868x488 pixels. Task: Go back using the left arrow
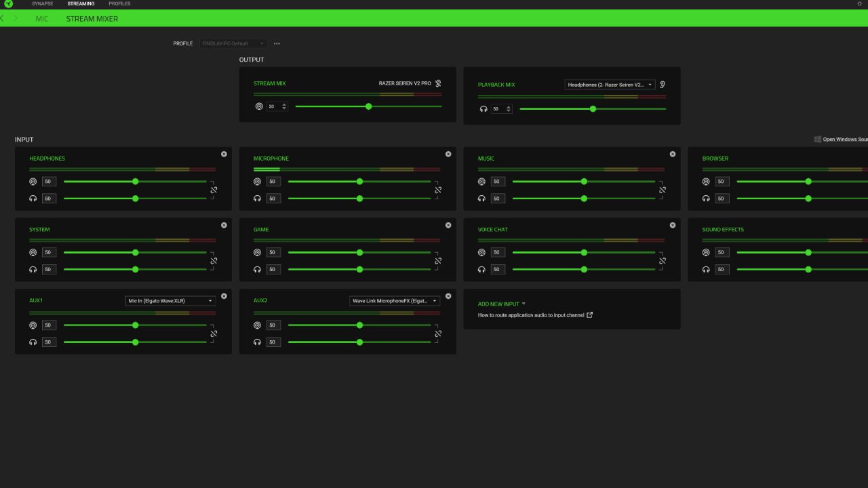coord(3,18)
